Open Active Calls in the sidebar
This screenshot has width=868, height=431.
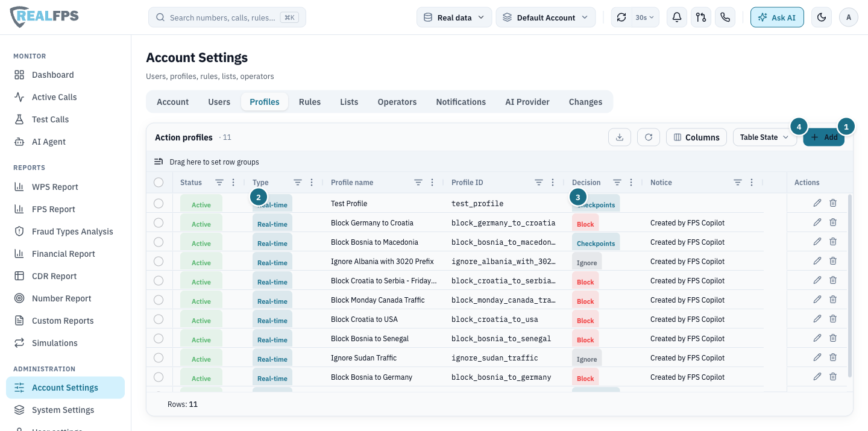pos(65,97)
